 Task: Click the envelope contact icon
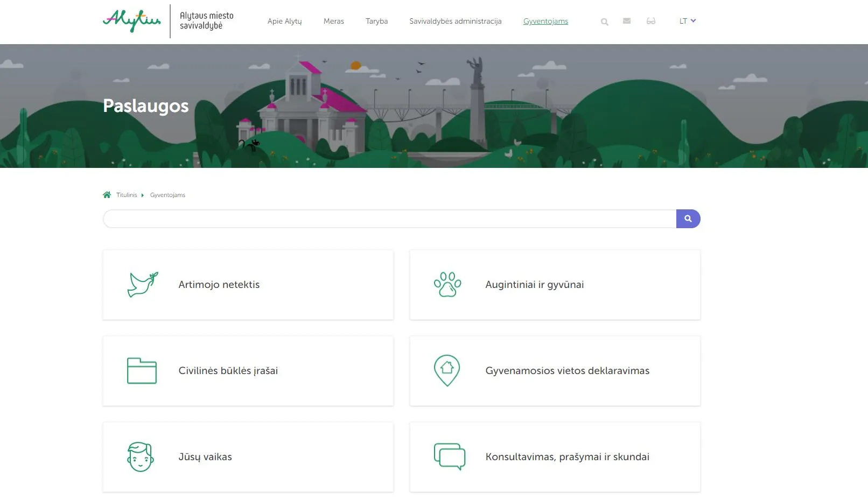[627, 21]
